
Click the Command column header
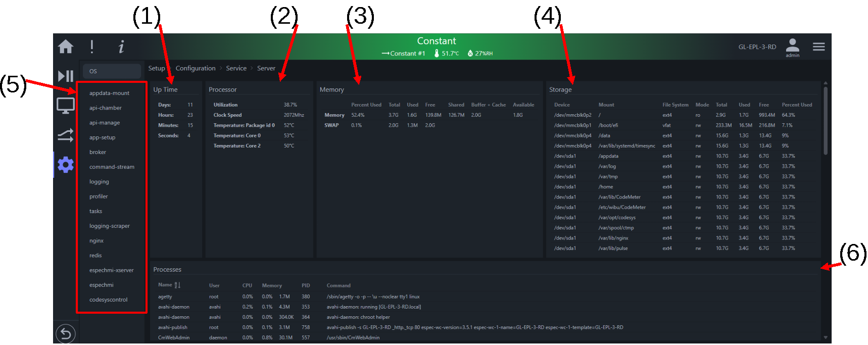[339, 285]
